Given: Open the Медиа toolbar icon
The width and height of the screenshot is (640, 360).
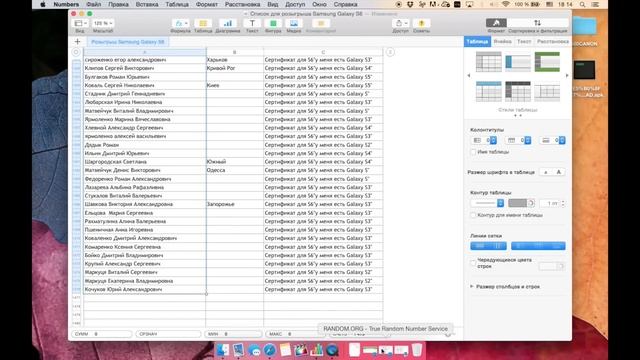Looking at the screenshot, I should tap(294, 24).
